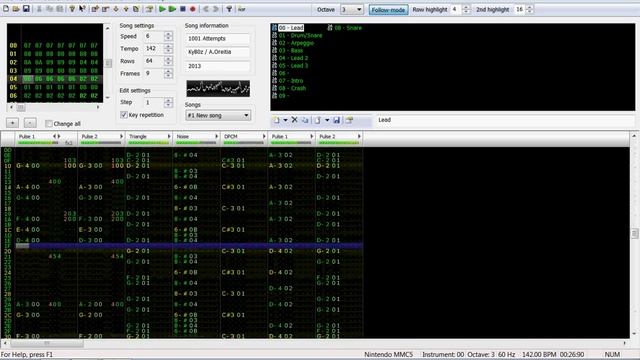The width and height of the screenshot is (640, 360).
Task: Cut selection using the scissors icon
Action: (x=40, y=9)
